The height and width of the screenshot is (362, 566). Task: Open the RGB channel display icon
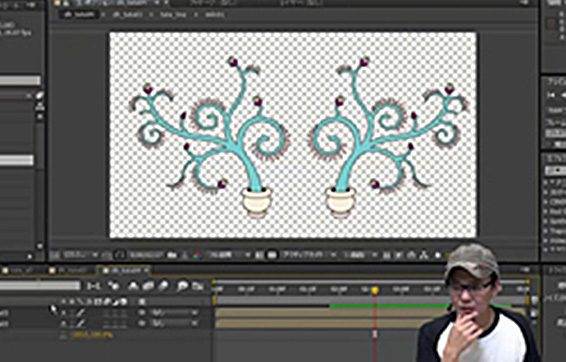pyautogui.click(x=197, y=255)
